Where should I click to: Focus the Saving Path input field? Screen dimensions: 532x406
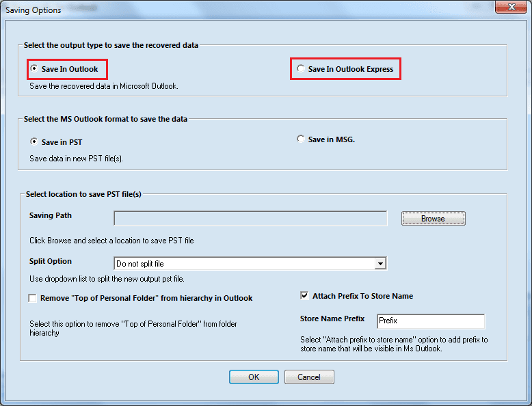pos(250,219)
